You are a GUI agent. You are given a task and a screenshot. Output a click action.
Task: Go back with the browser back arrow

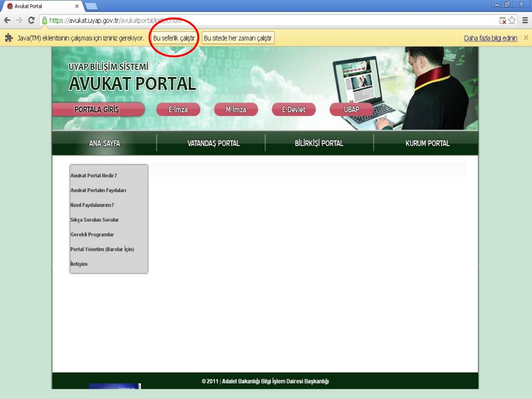[7, 20]
